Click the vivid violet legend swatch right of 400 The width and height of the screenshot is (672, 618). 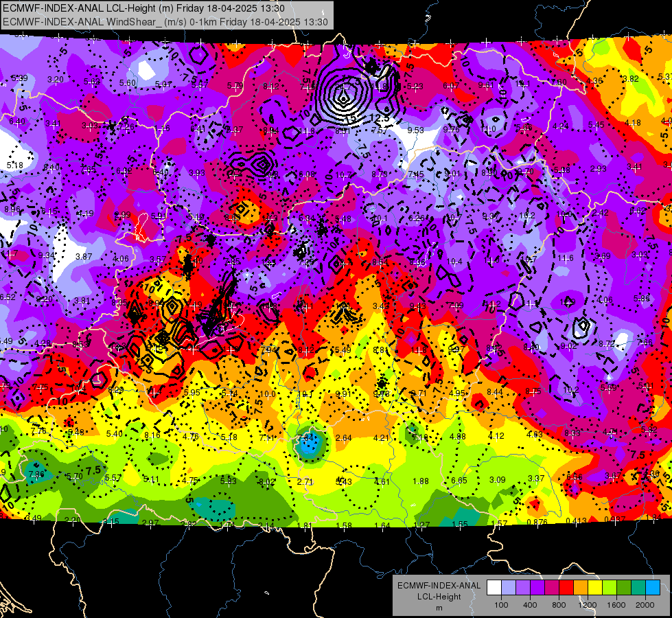tap(537, 588)
